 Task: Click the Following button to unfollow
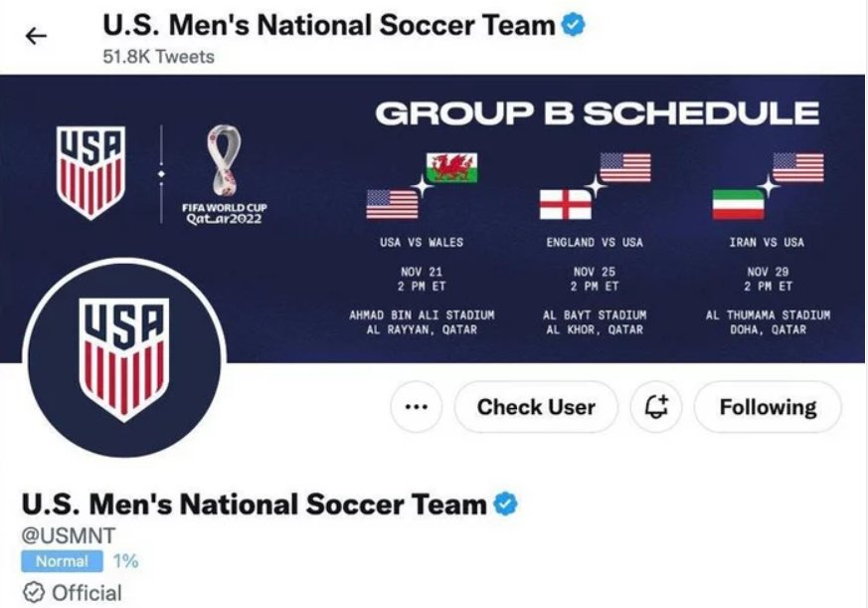click(768, 407)
